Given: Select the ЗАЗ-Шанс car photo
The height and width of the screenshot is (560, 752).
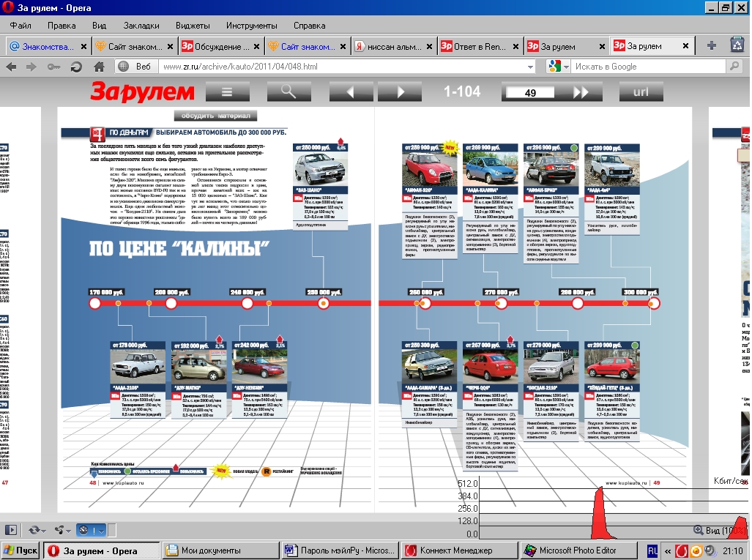Looking at the screenshot, I should [x=321, y=169].
